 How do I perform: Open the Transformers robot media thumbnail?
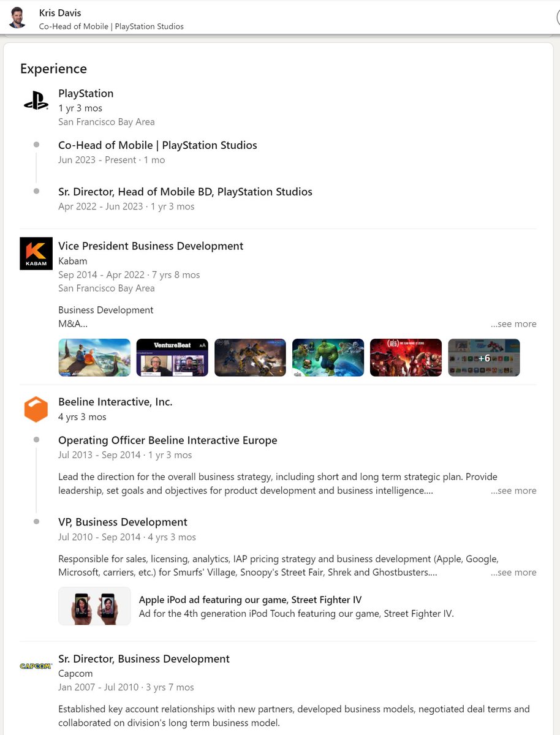coord(250,358)
